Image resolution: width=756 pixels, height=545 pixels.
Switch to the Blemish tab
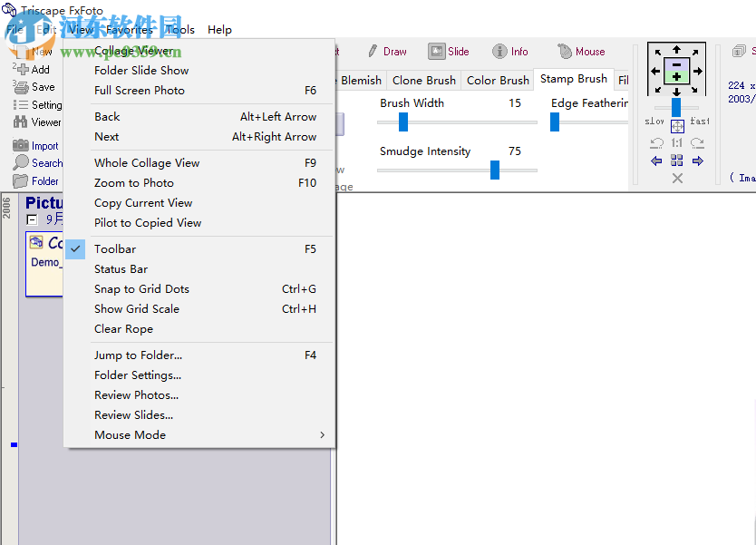pos(361,80)
